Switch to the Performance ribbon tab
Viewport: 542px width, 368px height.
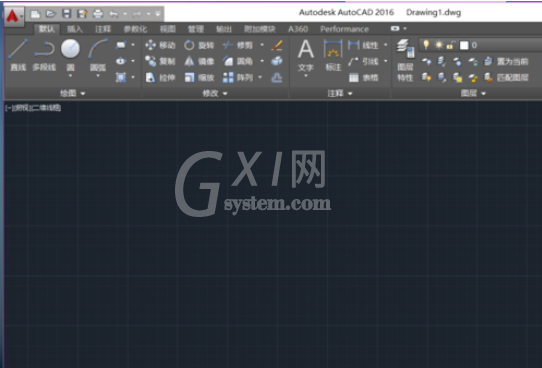click(344, 29)
